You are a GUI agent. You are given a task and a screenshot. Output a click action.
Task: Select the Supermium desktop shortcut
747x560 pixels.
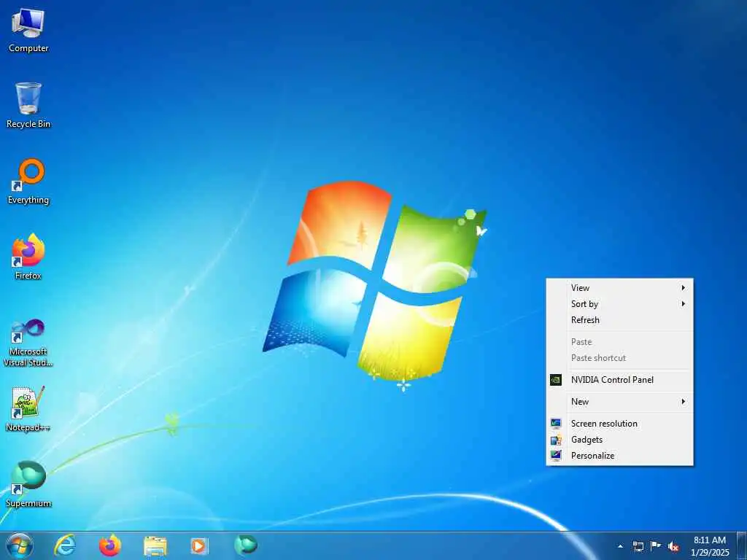[28, 485]
